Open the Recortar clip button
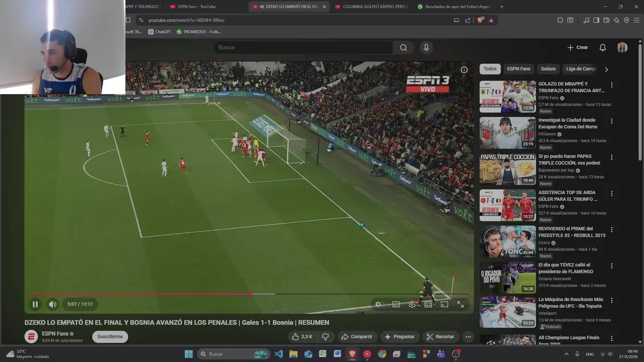644x362 pixels. (440, 337)
